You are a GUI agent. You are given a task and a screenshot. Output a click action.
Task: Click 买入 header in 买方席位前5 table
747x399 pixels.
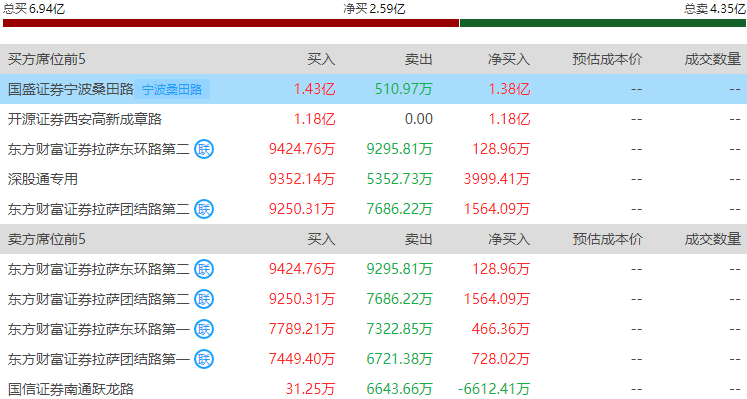coord(321,59)
